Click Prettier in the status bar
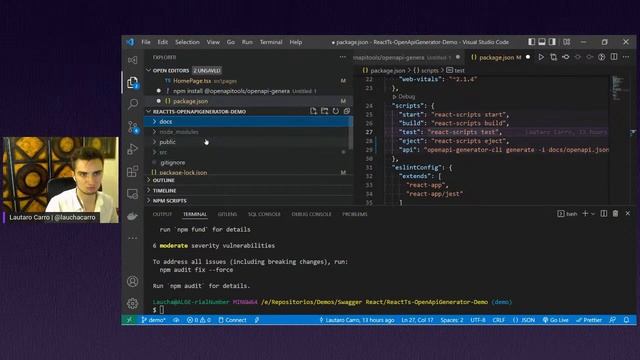Image resolution: width=640 pixels, height=360 pixels. click(x=589, y=320)
